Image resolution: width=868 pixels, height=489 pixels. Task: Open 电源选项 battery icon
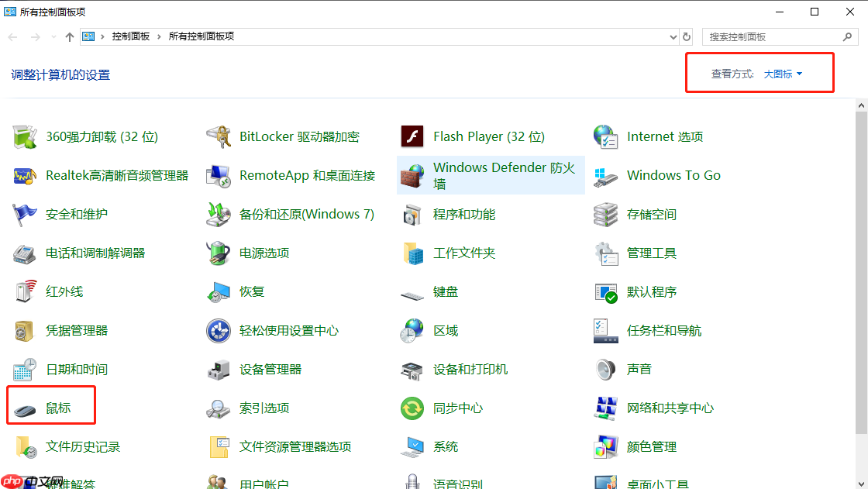[218, 253]
